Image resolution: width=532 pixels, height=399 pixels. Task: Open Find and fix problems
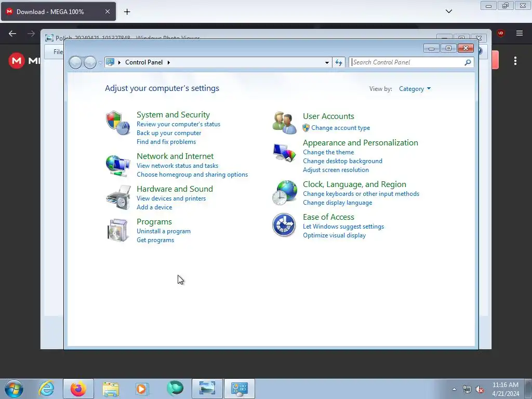tap(166, 142)
